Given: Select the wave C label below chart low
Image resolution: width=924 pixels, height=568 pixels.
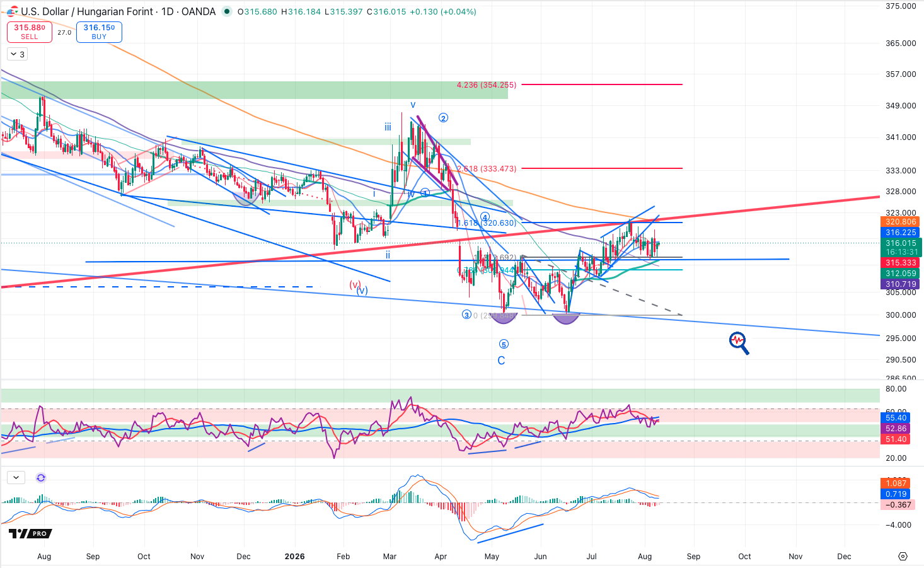Looking at the screenshot, I should coord(501,361).
